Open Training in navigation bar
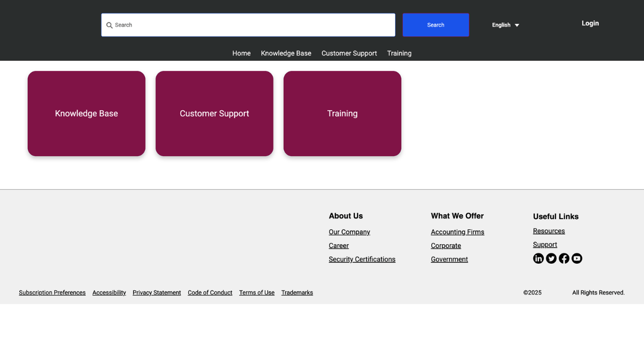This screenshot has height=340, width=644. (x=399, y=53)
